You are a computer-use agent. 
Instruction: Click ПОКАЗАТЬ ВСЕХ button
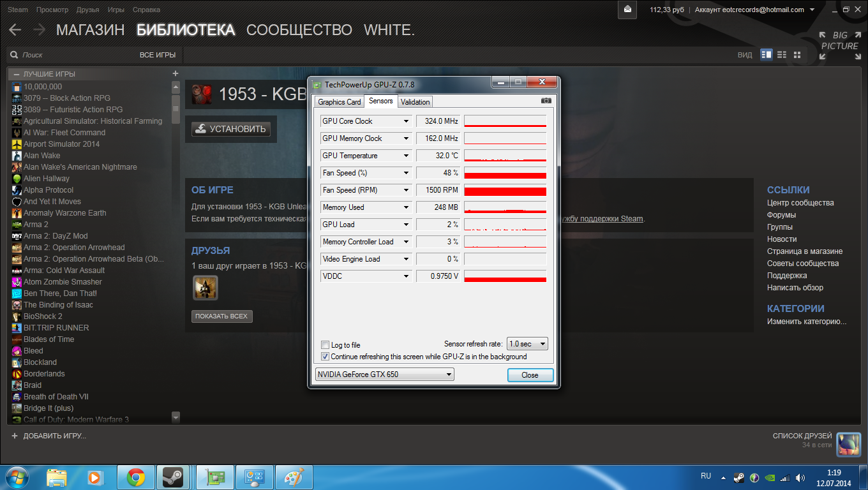[221, 316]
